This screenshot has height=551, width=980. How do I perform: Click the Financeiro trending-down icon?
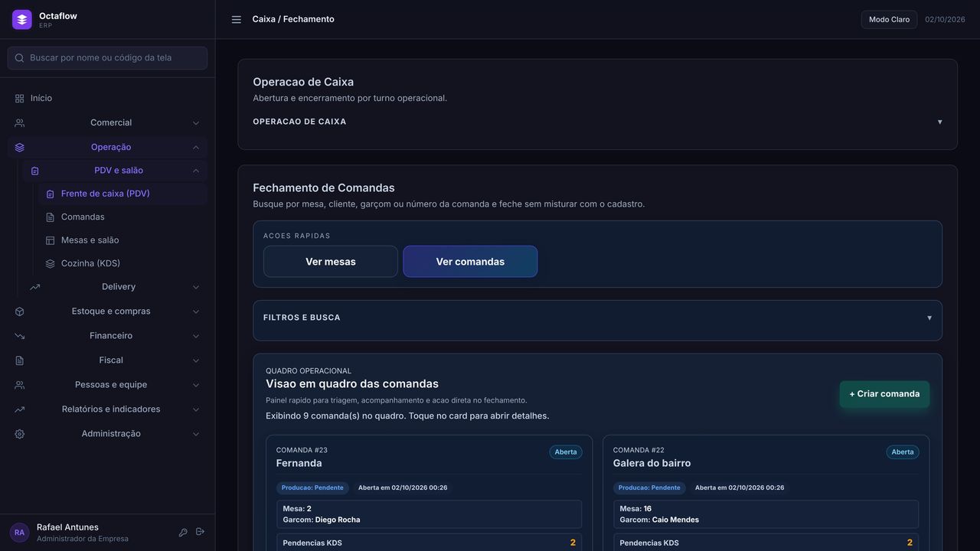[19, 336]
